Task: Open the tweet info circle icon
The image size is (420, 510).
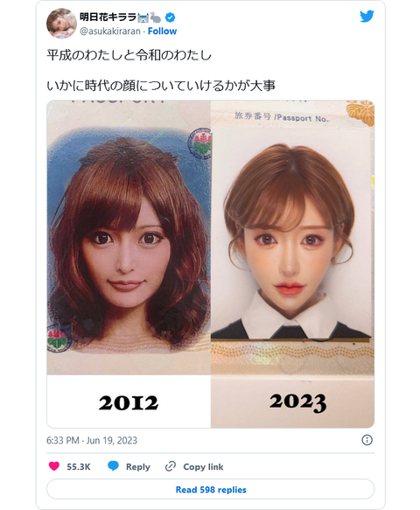Action: tap(367, 440)
